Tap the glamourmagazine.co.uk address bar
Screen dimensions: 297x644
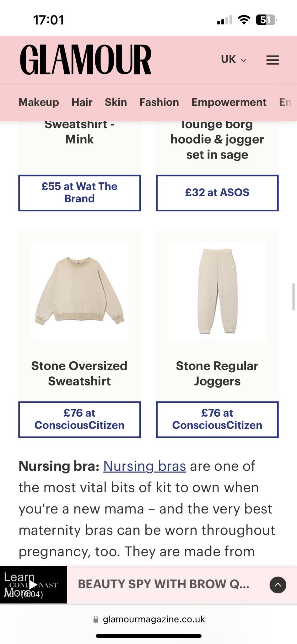[x=154, y=619]
